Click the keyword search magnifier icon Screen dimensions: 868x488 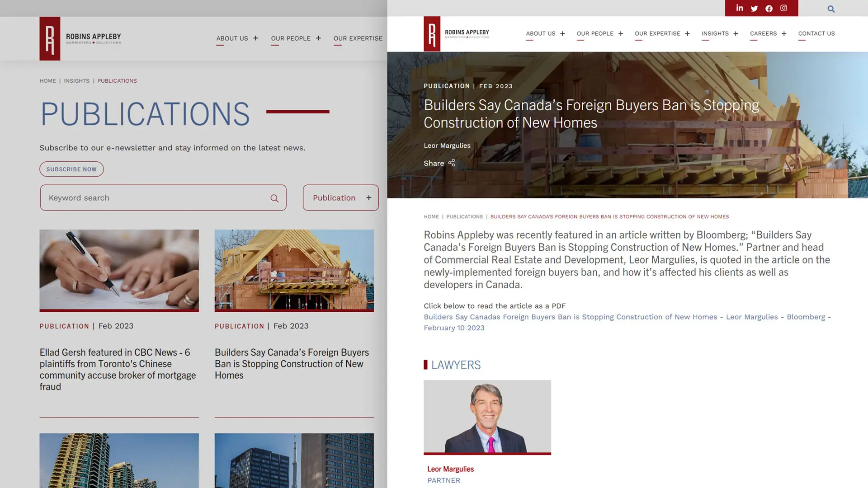click(x=274, y=198)
